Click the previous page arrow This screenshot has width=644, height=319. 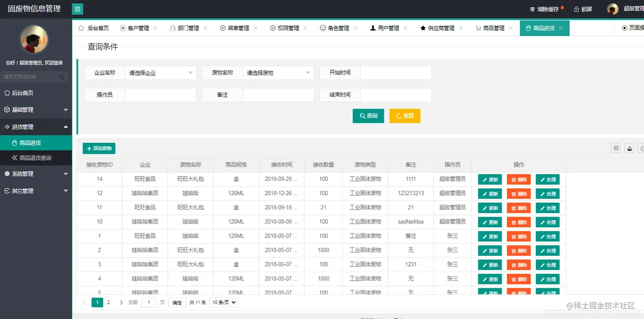click(84, 302)
